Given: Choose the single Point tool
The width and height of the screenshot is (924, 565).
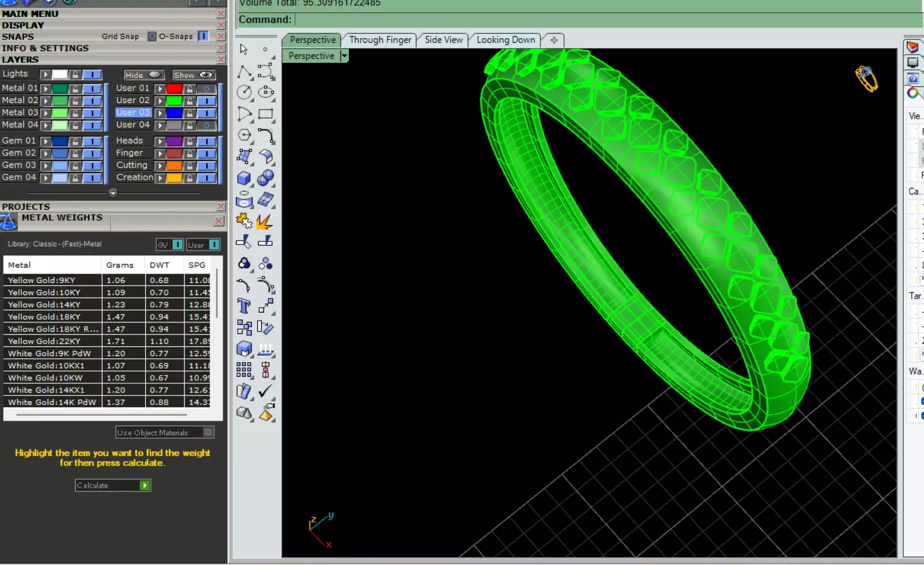Looking at the screenshot, I should [x=265, y=49].
